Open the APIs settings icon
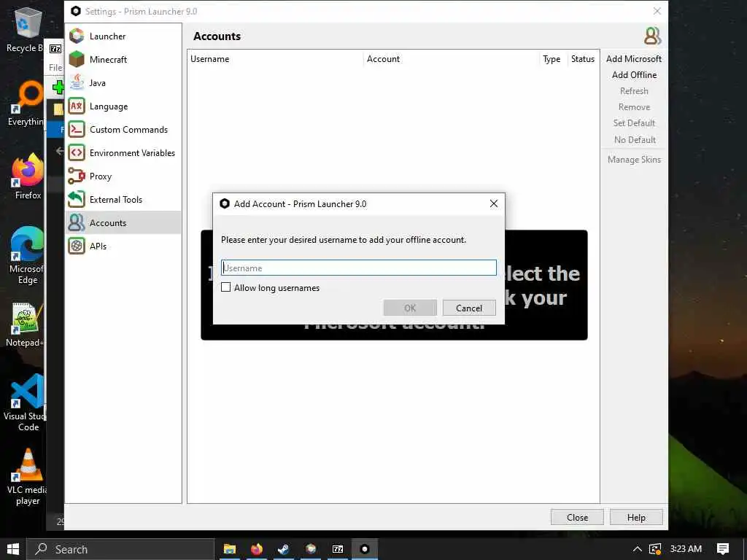The image size is (747, 560). 76,246
